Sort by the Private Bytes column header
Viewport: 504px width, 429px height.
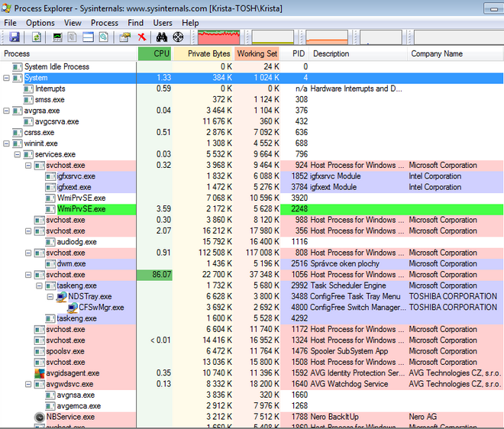point(203,54)
